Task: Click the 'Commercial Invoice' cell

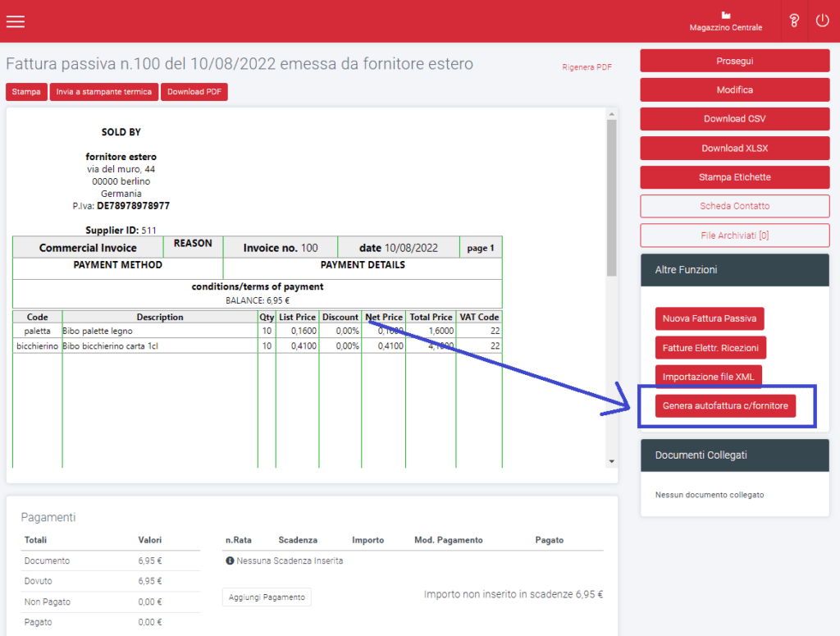Action: point(88,248)
